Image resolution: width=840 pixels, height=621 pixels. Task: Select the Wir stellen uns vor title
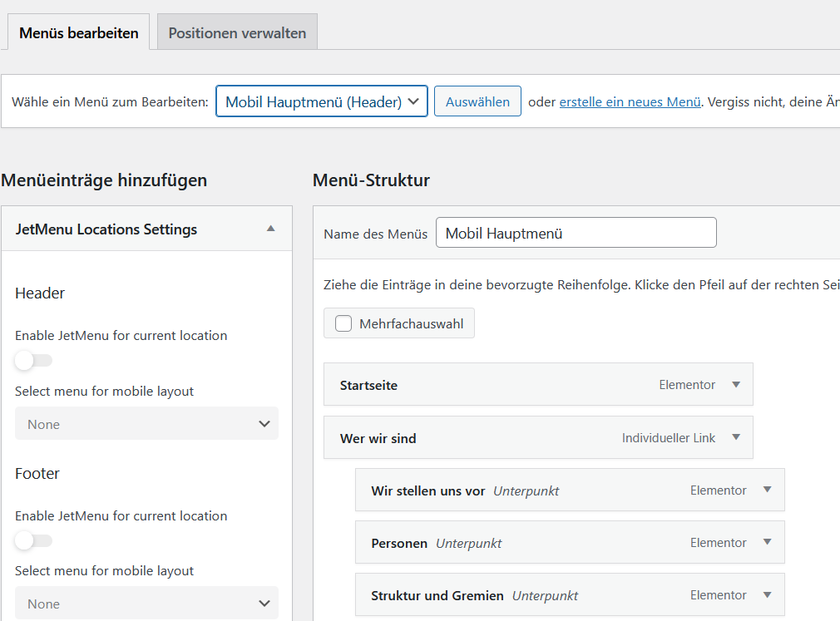point(428,490)
